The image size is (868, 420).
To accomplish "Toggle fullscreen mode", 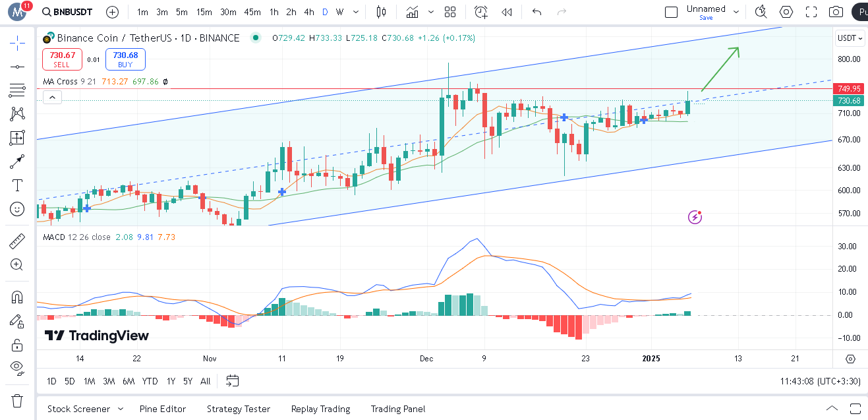I will 811,12.
